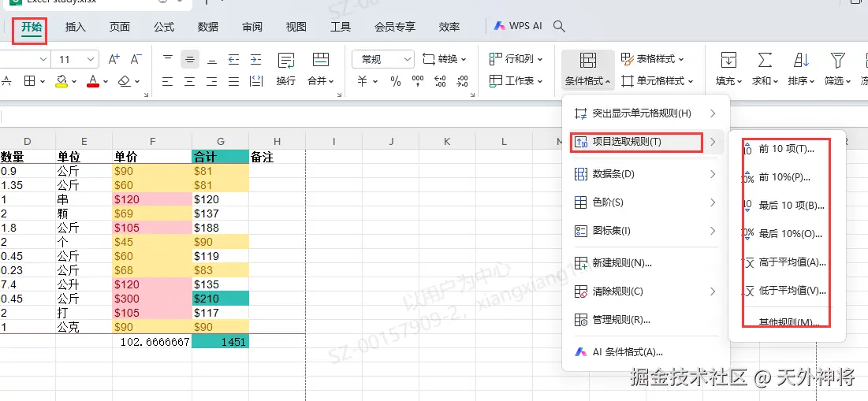Justify text alignment icon
Viewport: 868px width, 401px height.
[x=233, y=81]
